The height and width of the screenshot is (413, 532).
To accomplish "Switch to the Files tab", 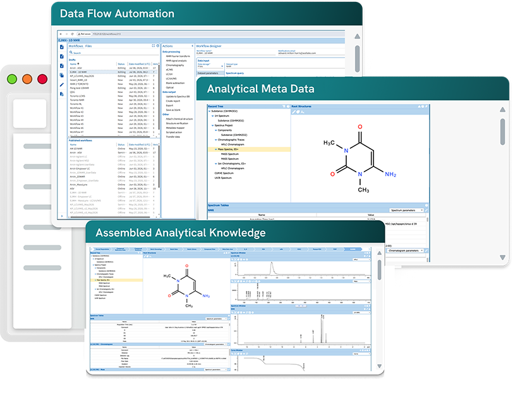I will (88, 46).
